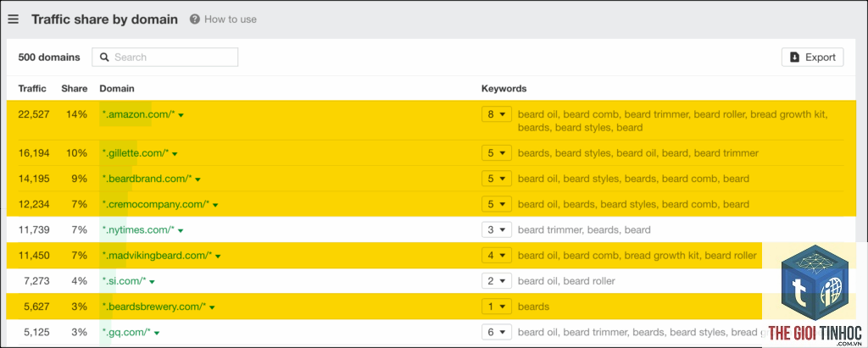Expand the arrow beside *.si.com/*
This screenshot has width=868, height=348.
(153, 282)
